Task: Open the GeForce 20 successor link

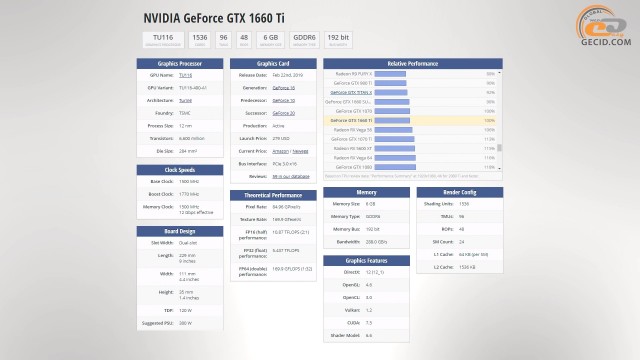Action: [284, 113]
